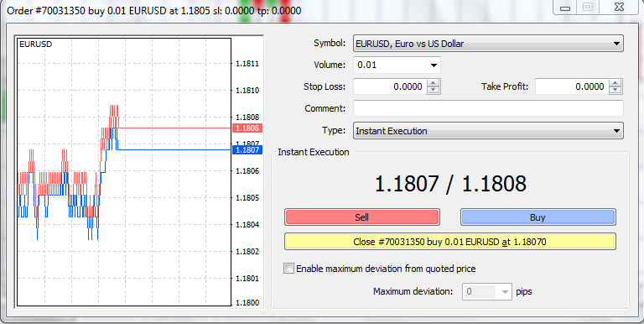
Task: Click the blue Buy button
Action: [538, 217]
